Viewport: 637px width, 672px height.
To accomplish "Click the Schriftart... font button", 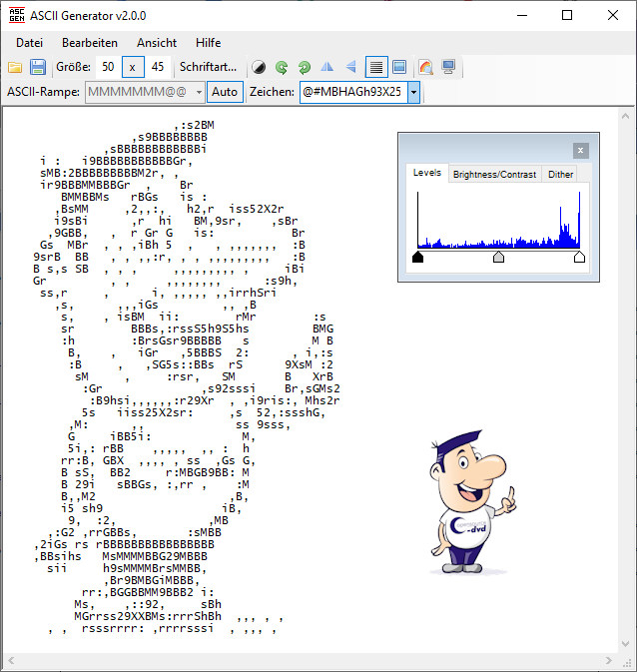I will coord(208,67).
